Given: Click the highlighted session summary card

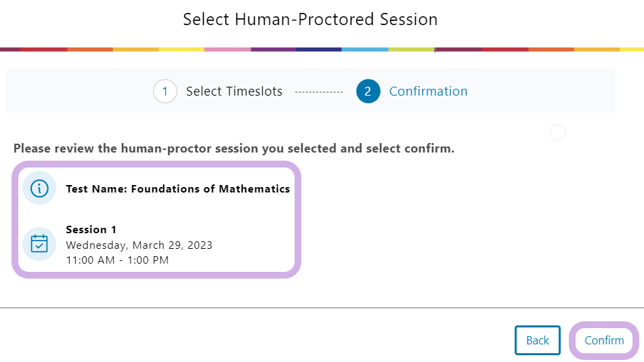Looking at the screenshot, I should click(156, 220).
